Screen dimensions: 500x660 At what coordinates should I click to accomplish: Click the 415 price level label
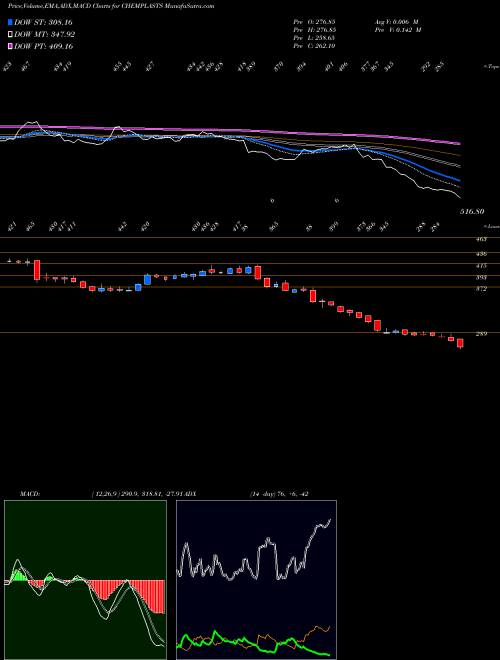[481, 266]
